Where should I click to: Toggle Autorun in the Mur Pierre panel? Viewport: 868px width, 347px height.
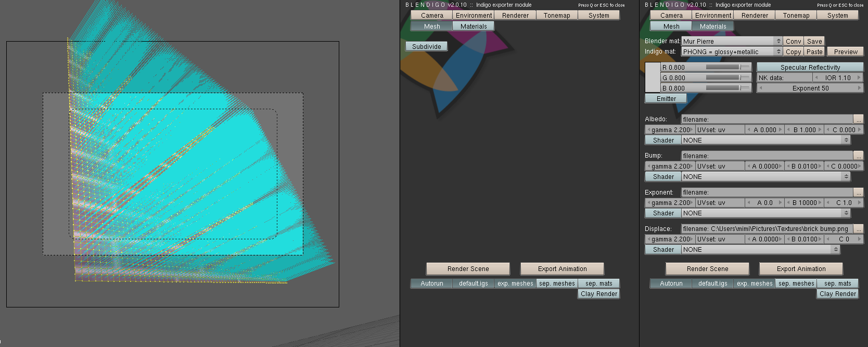tap(671, 284)
